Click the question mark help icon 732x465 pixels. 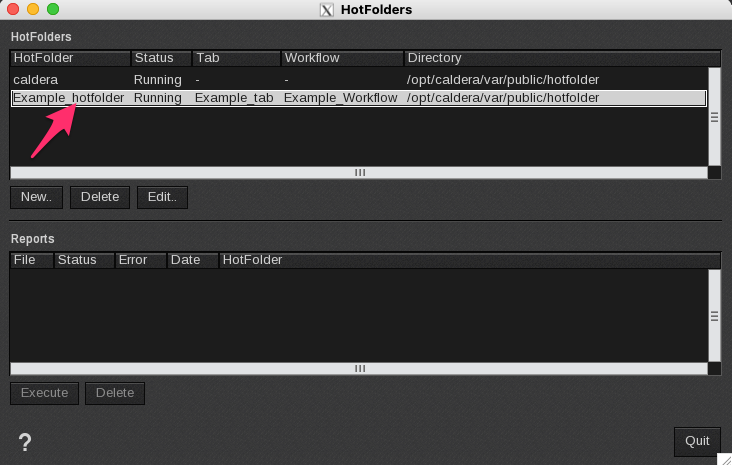[25, 442]
